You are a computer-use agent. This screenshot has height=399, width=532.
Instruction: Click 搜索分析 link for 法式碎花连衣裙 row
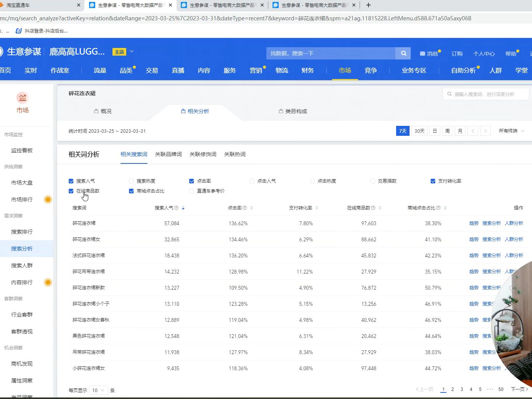click(x=492, y=256)
